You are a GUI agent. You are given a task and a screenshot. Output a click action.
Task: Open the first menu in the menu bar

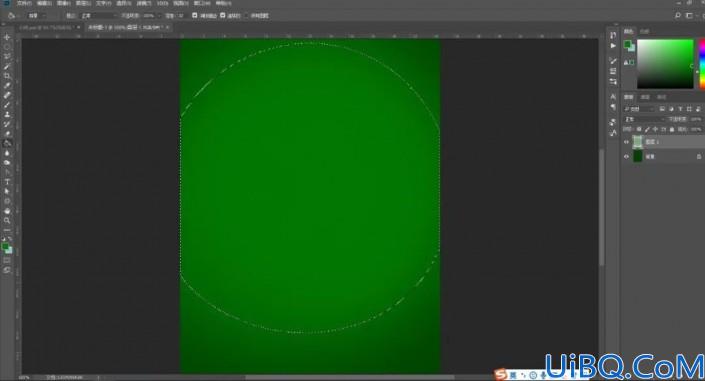coord(24,3)
